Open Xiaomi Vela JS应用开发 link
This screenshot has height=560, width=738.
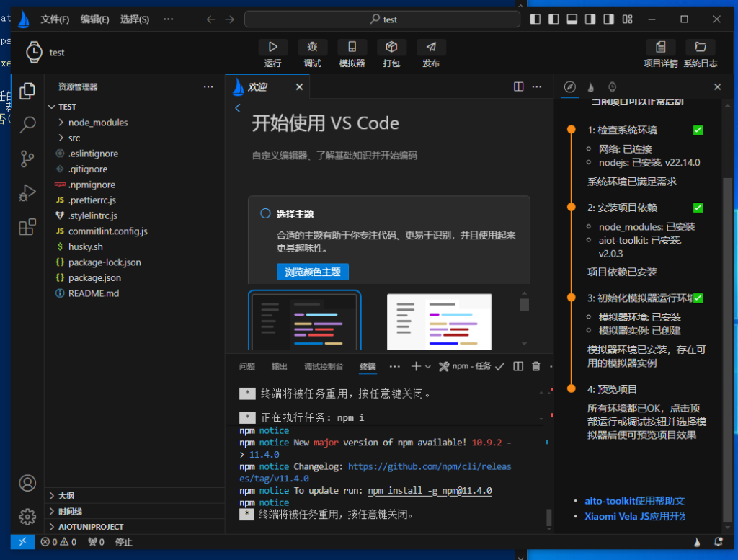point(634,516)
